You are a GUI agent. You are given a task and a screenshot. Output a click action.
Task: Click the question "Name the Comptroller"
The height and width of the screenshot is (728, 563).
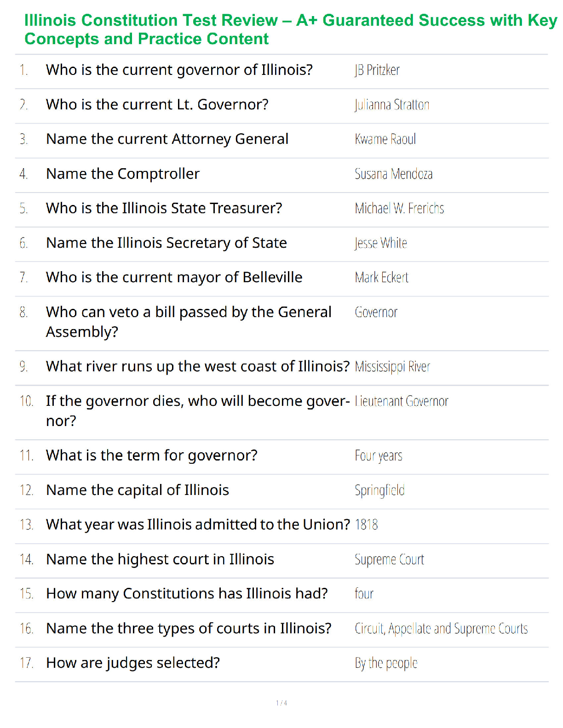point(123,174)
